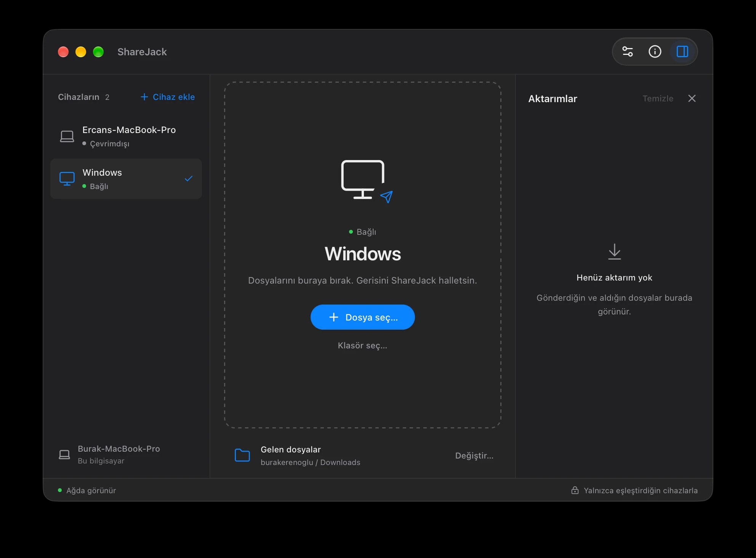The height and width of the screenshot is (558, 756).
Task: Click Cihaz ekle to add device
Action: [x=168, y=97]
